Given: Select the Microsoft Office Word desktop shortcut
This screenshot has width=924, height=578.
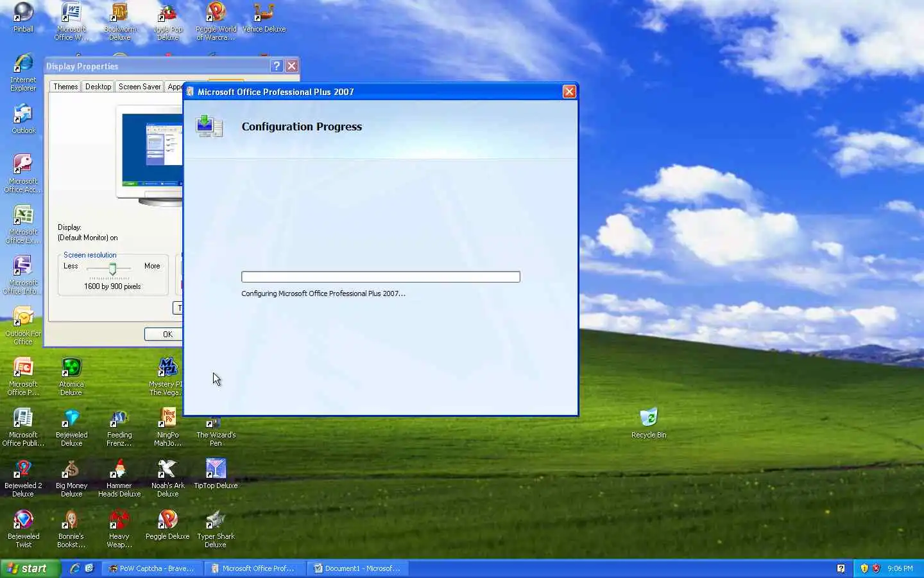Looking at the screenshot, I should pos(71,21).
